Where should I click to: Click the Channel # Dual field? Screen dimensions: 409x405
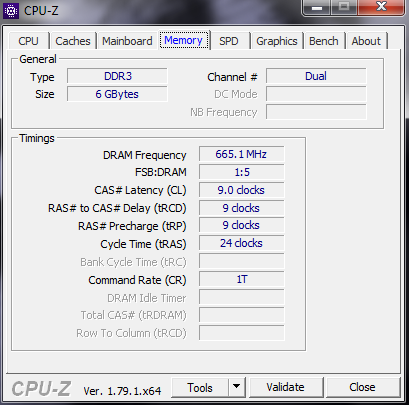[316, 76]
